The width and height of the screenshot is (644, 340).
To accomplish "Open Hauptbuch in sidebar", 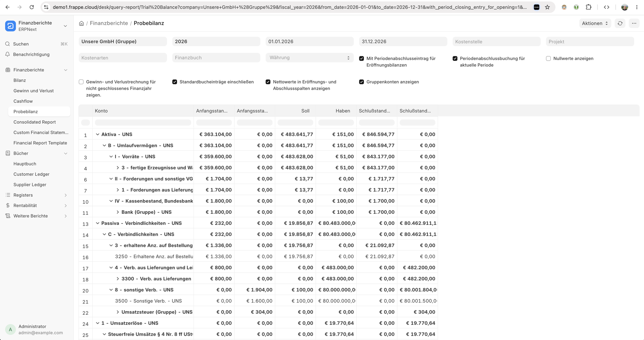I will tap(39, 164).
